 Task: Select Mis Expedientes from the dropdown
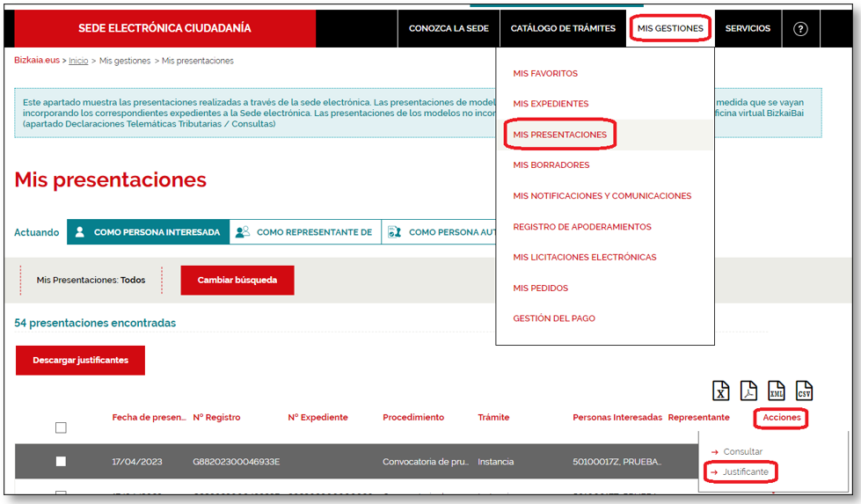pyautogui.click(x=551, y=103)
